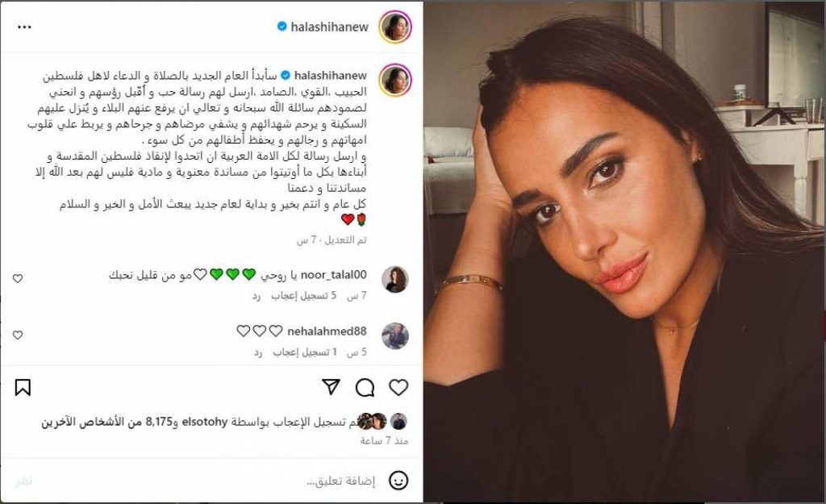Open noor_talal00 profile avatar
The width and height of the screenshot is (826, 504).
click(395, 279)
